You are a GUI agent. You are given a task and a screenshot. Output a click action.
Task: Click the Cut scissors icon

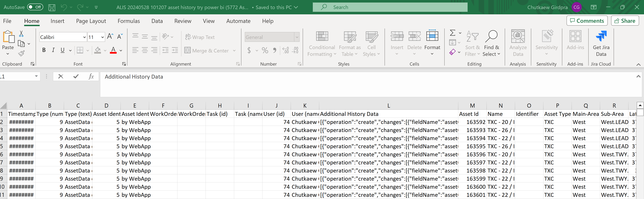click(21, 34)
